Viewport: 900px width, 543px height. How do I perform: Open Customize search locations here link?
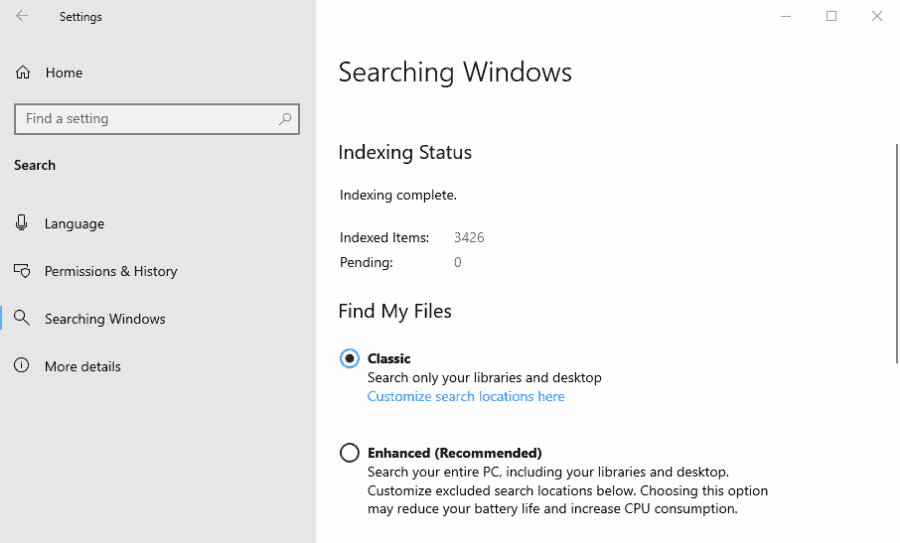coord(465,397)
